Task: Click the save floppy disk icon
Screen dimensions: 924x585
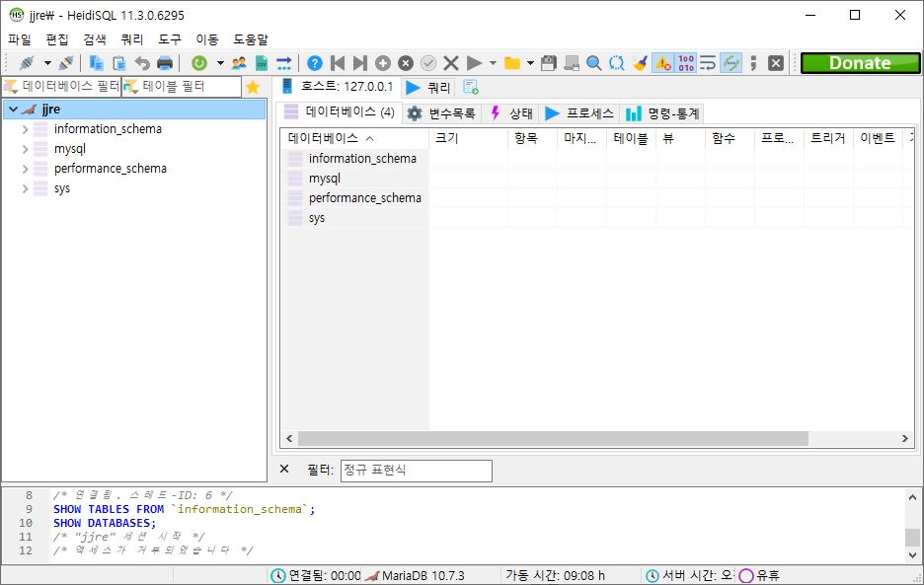Action: click(549, 63)
